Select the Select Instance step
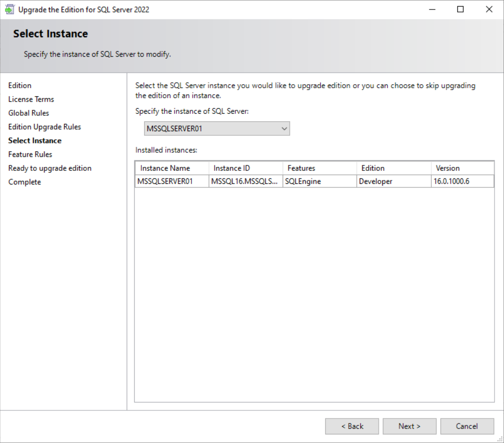Screen dimensions: 504x443 point(35,140)
